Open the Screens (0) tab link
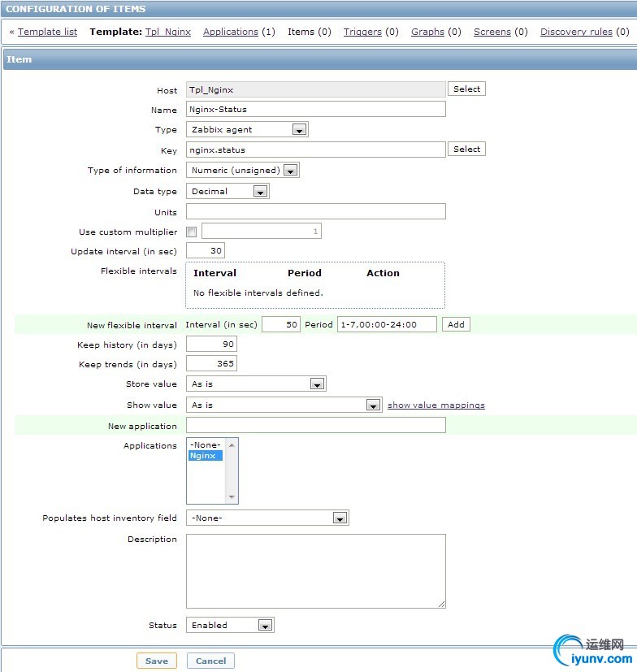 [x=492, y=32]
